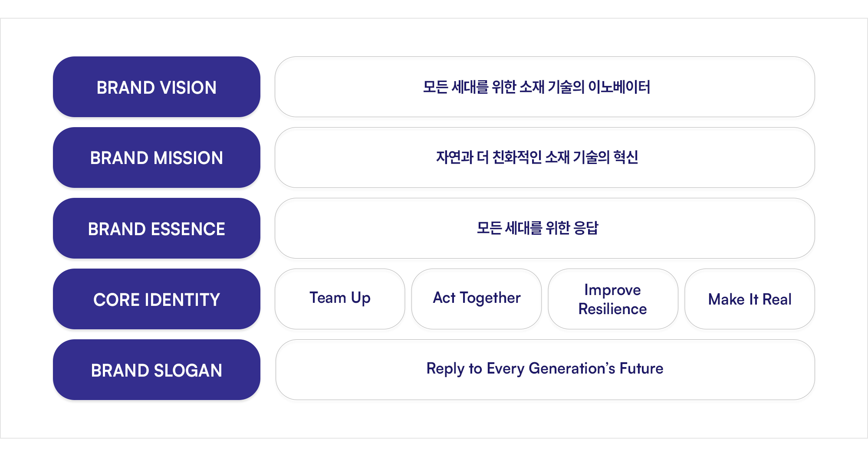Choose the Improve Resilience box
This screenshot has width=868, height=456.
click(613, 299)
